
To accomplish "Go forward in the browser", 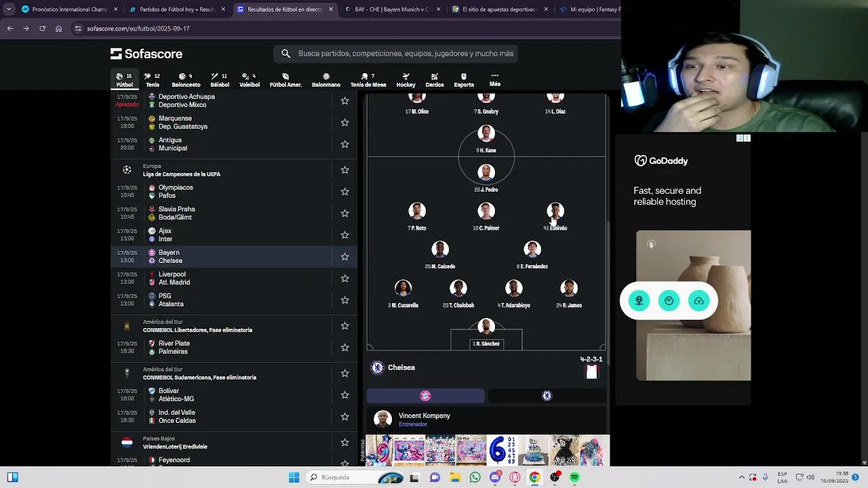I will 26,28.
